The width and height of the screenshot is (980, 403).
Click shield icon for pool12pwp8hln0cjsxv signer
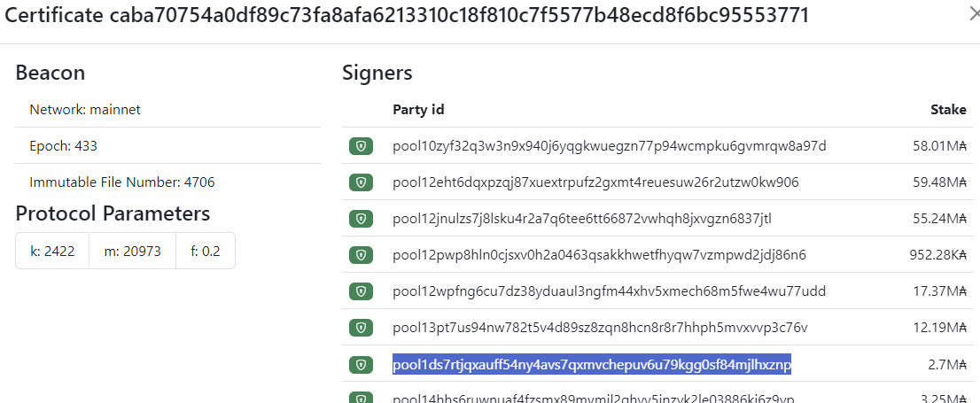pos(361,255)
